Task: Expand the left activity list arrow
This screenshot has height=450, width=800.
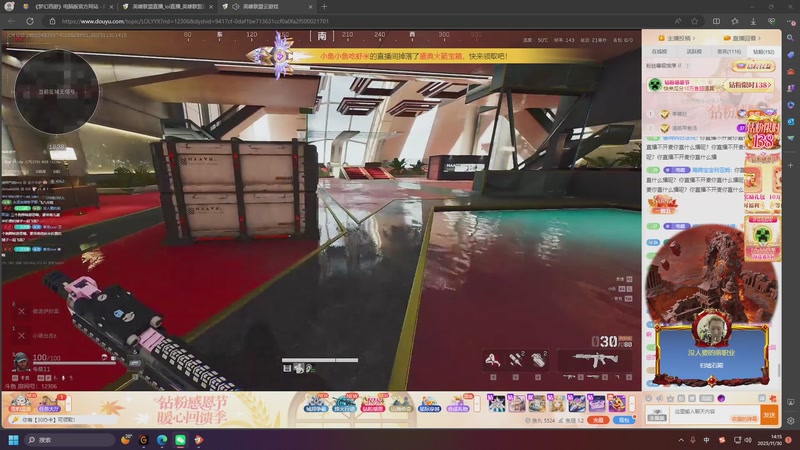Action: (x=68, y=403)
